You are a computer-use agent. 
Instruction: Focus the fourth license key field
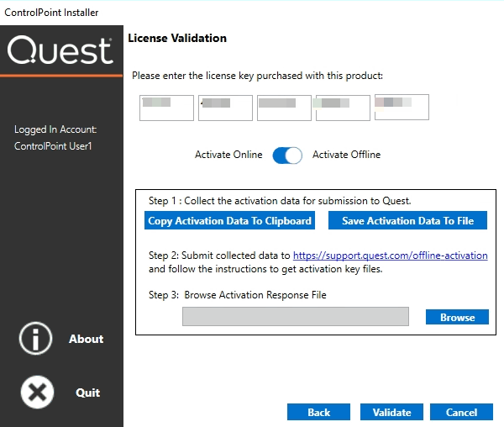pyautogui.click(x=343, y=108)
